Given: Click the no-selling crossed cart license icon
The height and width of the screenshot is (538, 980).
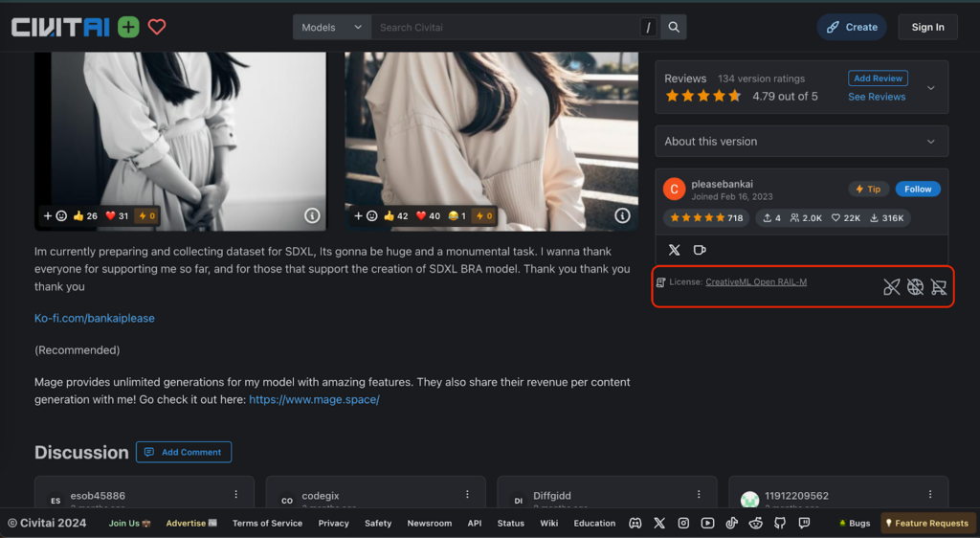Looking at the screenshot, I should (x=939, y=287).
